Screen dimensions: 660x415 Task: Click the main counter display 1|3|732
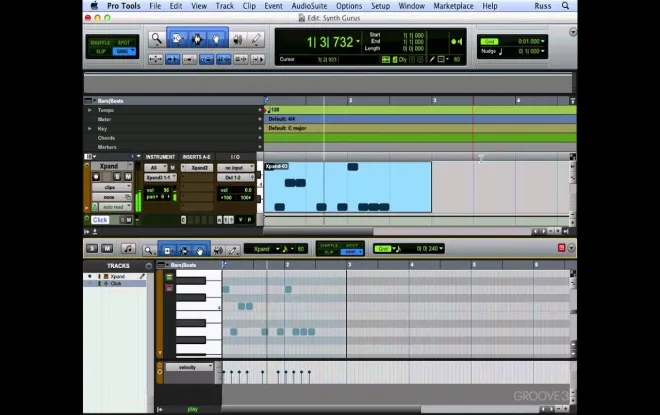coord(330,42)
